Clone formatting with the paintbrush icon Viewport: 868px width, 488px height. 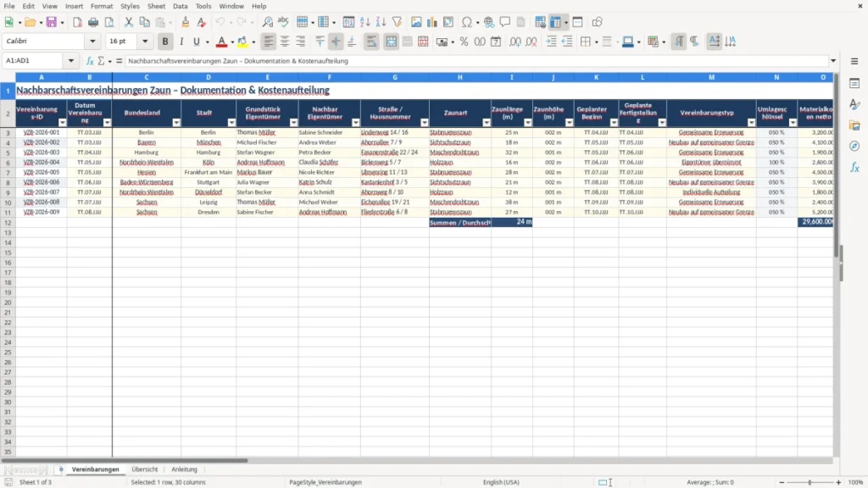click(186, 22)
